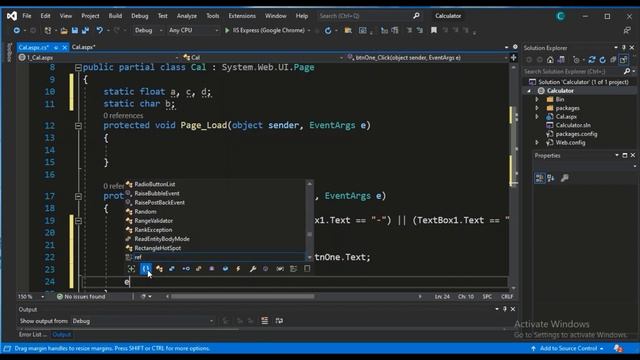The image size is (640, 360).
Task: Click the Live Share icon at top right
Action: (x=627, y=30)
